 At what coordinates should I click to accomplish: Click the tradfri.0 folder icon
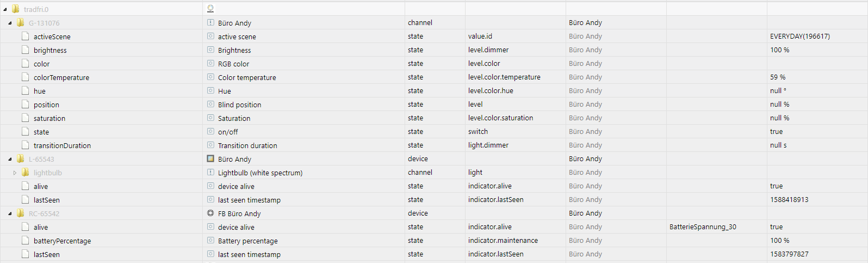[x=15, y=9]
